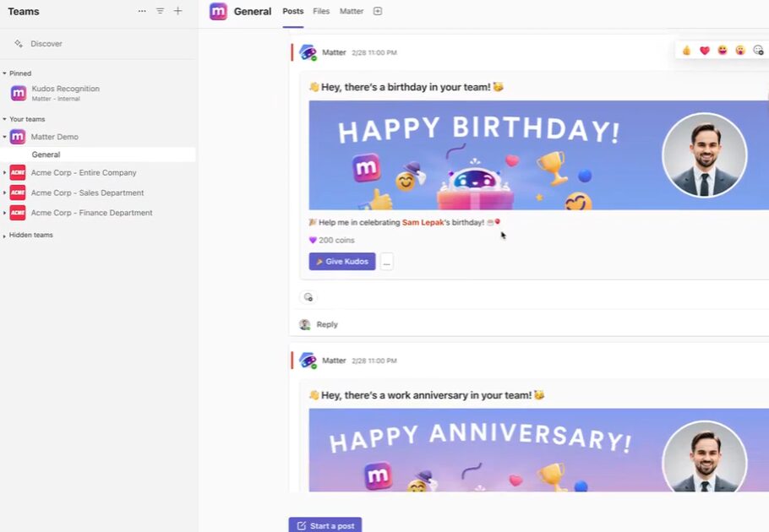Collapse the Matter Demo team arrow
Image resolution: width=769 pixels, height=532 pixels.
4,137
